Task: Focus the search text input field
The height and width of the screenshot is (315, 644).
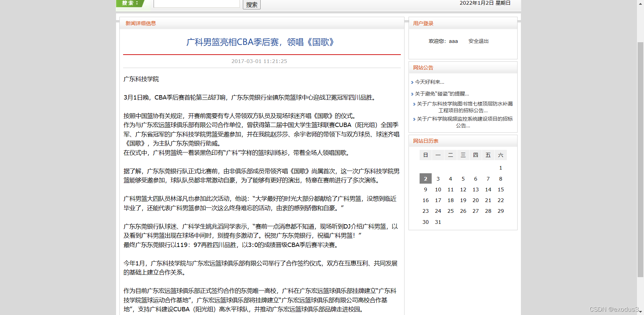Action: 197,3
